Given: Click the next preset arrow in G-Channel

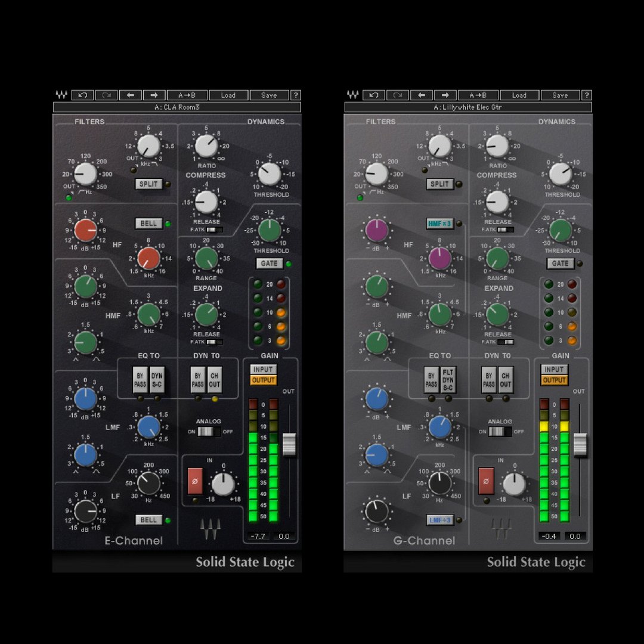Looking at the screenshot, I should pyautogui.click(x=445, y=95).
